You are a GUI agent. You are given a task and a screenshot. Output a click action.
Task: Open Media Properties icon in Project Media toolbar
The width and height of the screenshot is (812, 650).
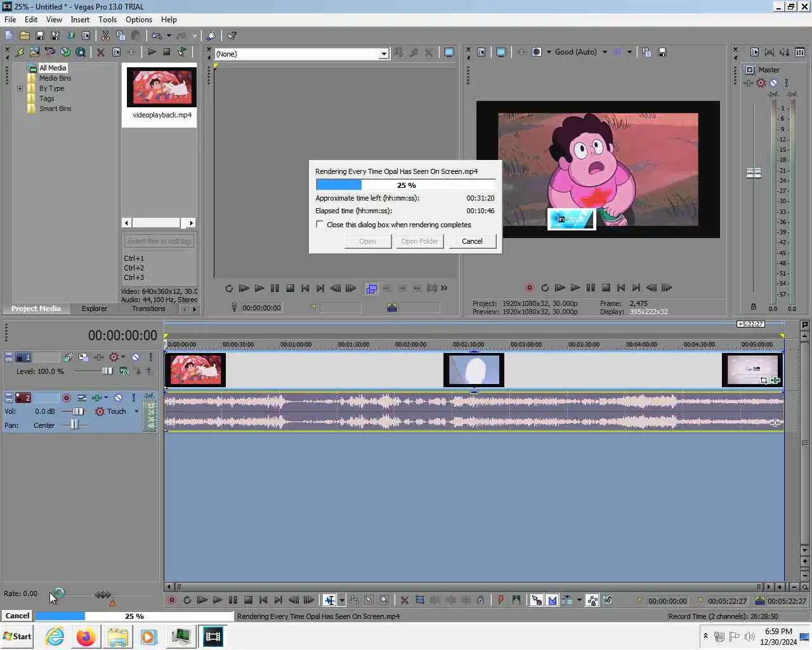click(x=116, y=52)
